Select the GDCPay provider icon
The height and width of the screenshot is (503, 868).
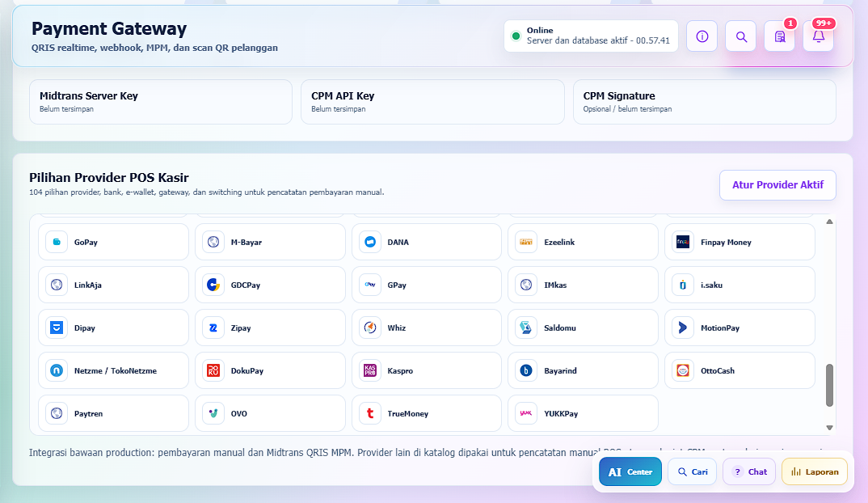coord(213,285)
